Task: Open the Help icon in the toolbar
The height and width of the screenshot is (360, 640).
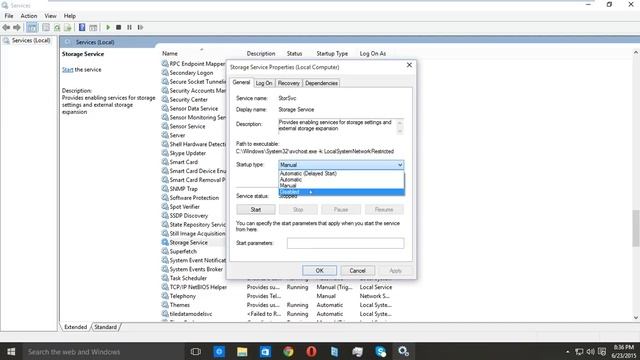Action: 82,27
